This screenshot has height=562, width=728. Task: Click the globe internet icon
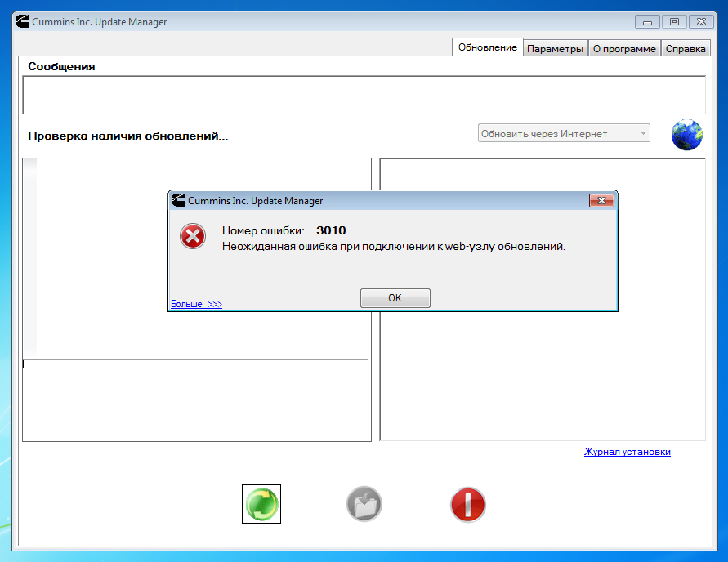coord(686,135)
